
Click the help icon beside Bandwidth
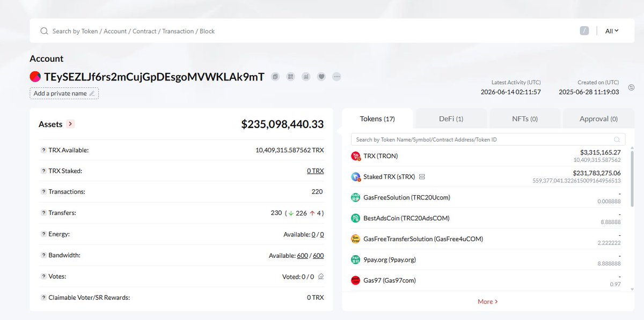[43, 255]
